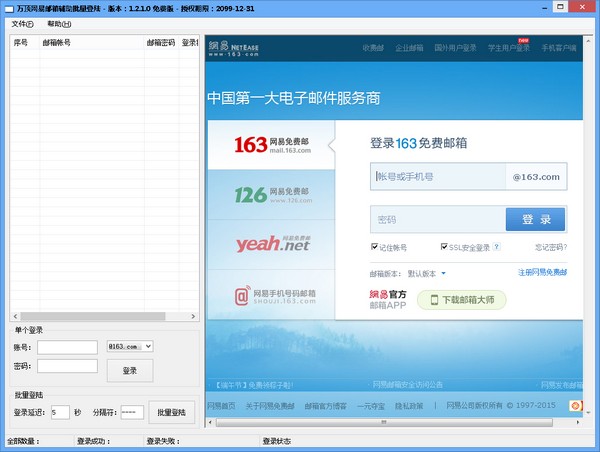Select the 网易手机号码邮箱 tab
Viewport: 600px width, 452px height.
[272, 295]
